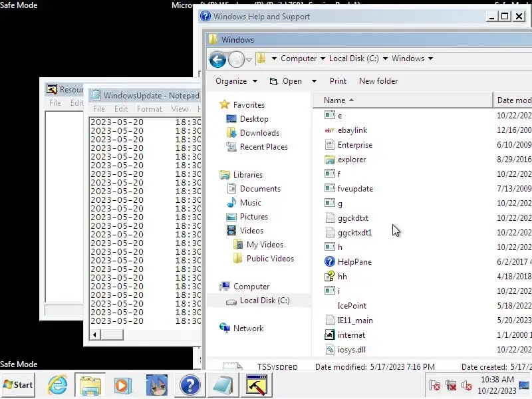Select the HelpPane application icon
532x399 pixels.
point(329,261)
